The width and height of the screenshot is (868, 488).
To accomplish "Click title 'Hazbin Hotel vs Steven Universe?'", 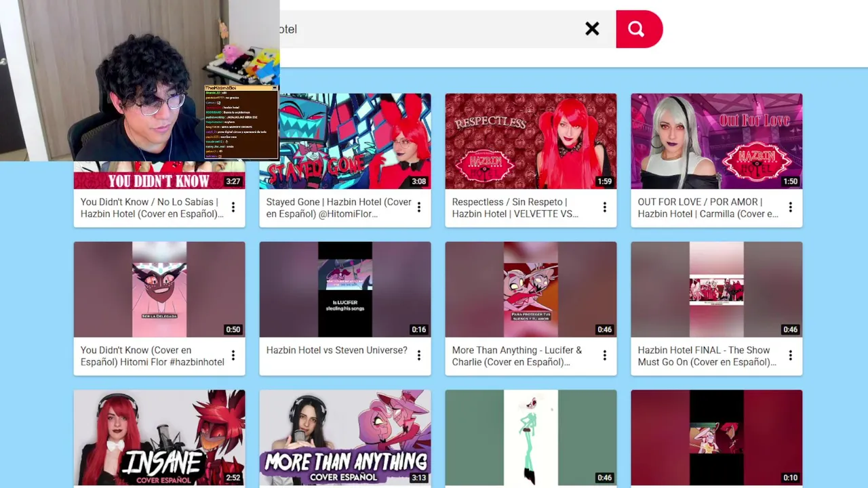I will pos(337,350).
